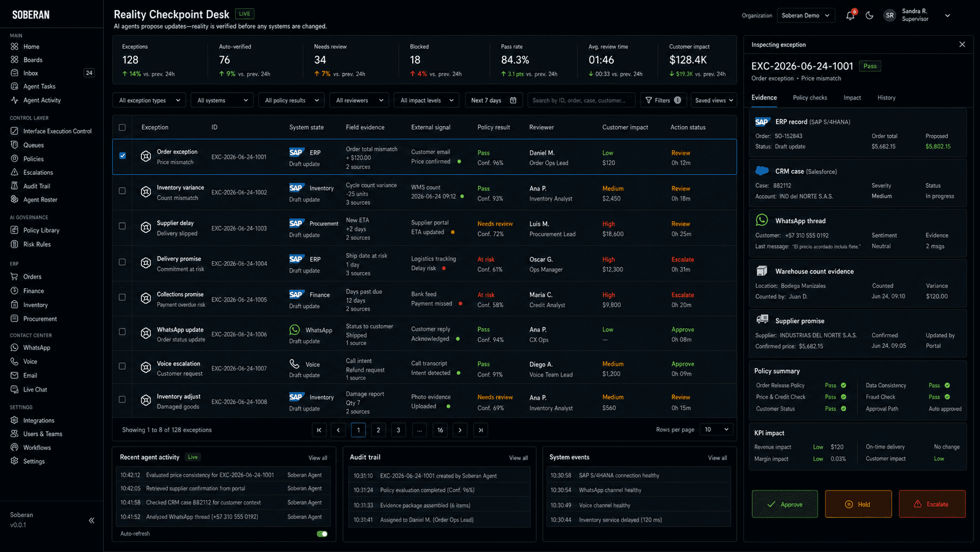980x552 pixels.
Task: Open the All policy results dropdown
Action: 291,100
